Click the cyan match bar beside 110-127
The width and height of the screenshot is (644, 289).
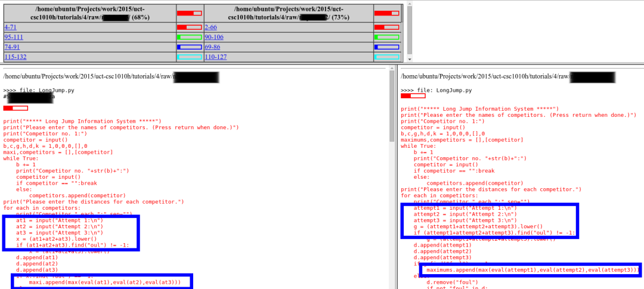pos(387,57)
